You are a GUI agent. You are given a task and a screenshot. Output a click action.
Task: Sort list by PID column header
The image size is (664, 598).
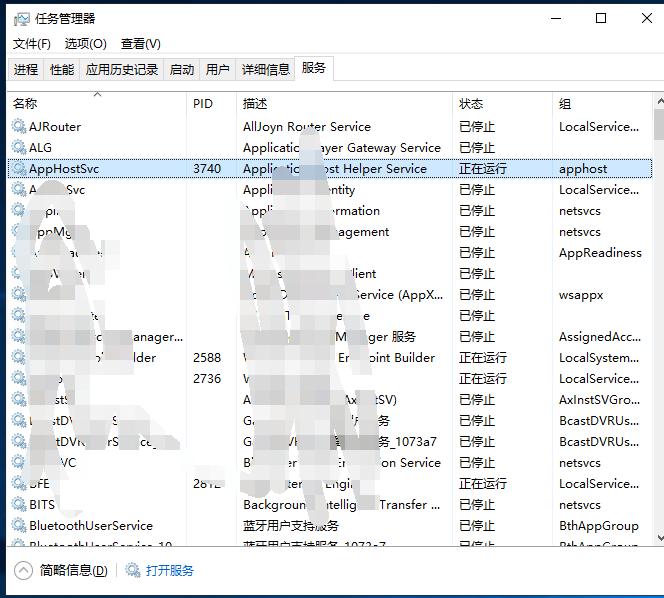(x=203, y=104)
